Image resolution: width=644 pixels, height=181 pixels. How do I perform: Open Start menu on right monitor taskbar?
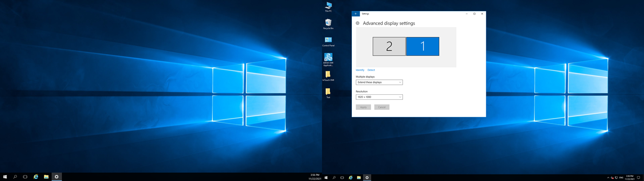pos(326,178)
